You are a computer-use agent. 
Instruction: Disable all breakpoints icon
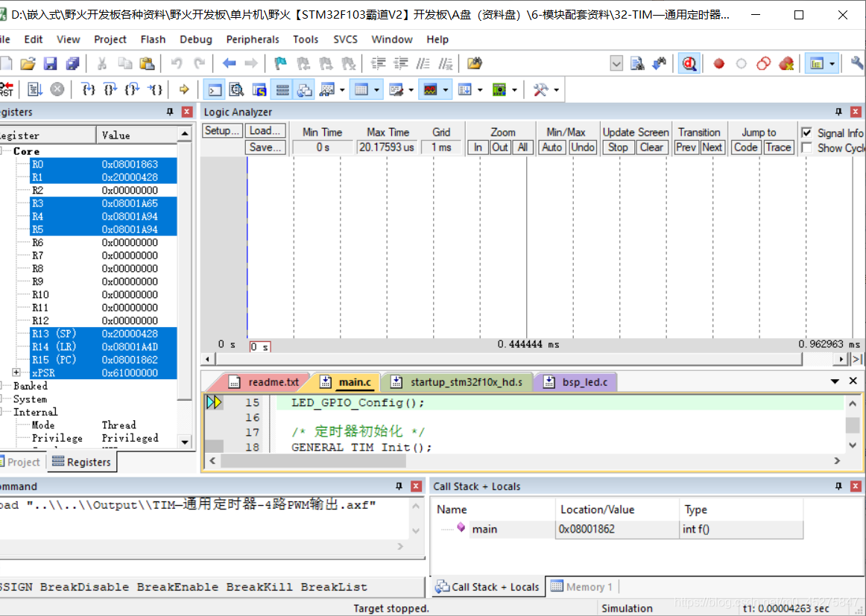click(x=764, y=63)
